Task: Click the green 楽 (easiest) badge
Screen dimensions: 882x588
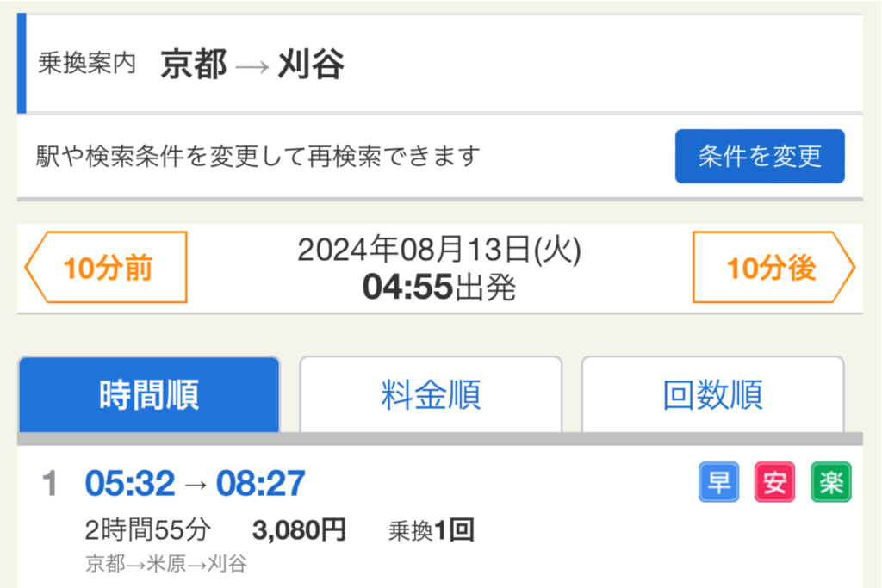Action: 830,483
